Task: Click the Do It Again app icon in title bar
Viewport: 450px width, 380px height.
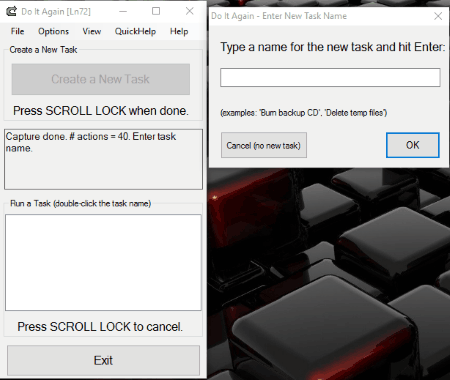Action: [x=11, y=11]
